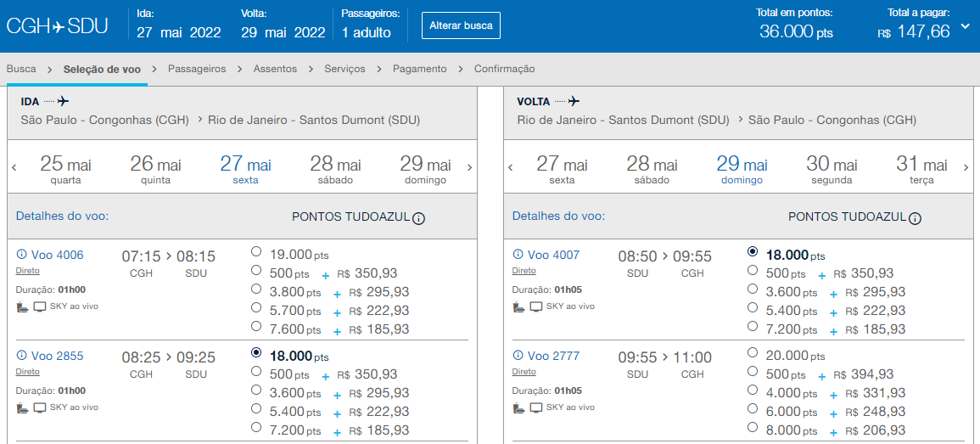Click airplane icon between CGH and SDU in header
Viewport: 980px width, 444px height.
click(x=59, y=26)
